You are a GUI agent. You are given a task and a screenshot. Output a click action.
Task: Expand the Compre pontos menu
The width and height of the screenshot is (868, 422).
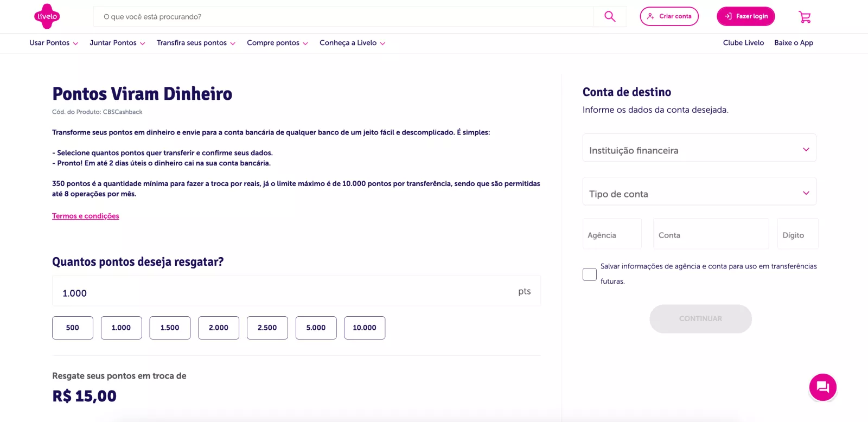[277, 43]
